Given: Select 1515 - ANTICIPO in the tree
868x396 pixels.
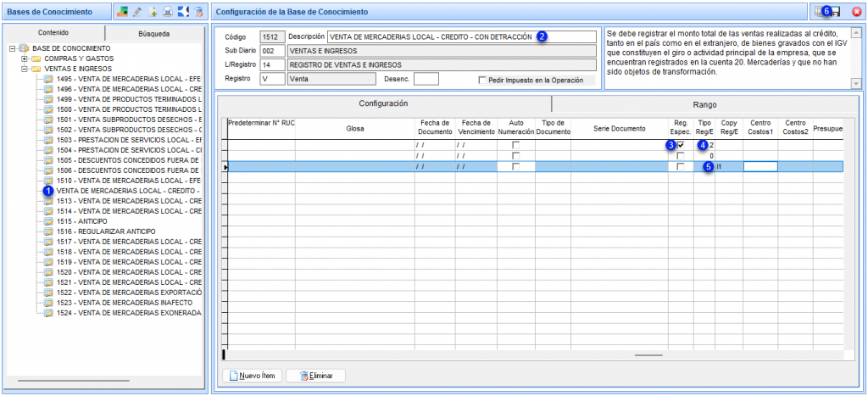Looking at the screenshot, I should point(82,221).
